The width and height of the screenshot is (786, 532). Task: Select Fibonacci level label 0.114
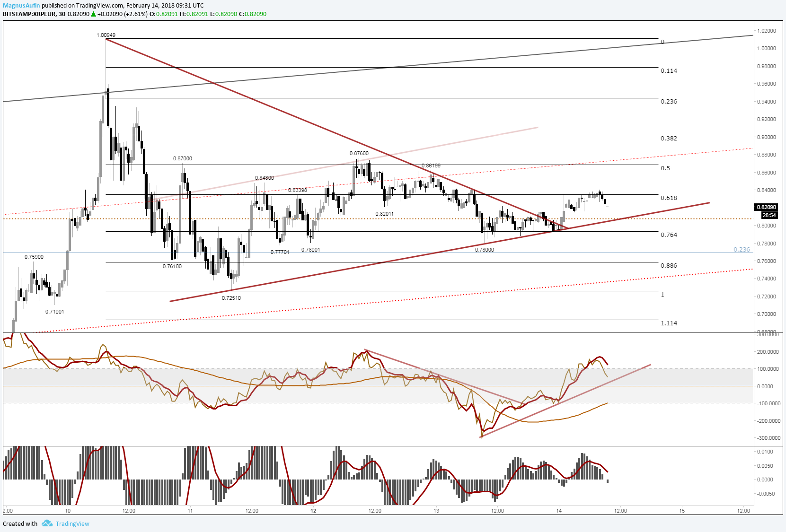click(x=669, y=70)
